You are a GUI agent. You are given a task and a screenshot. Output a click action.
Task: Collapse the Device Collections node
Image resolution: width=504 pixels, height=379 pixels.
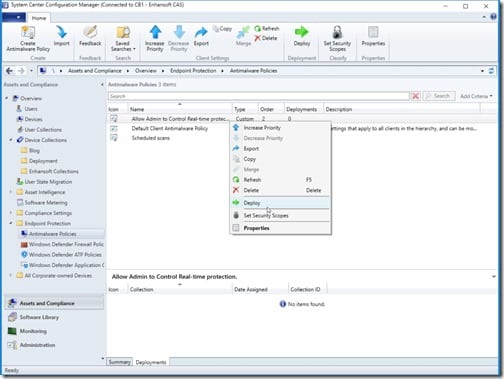tap(11, 140)
